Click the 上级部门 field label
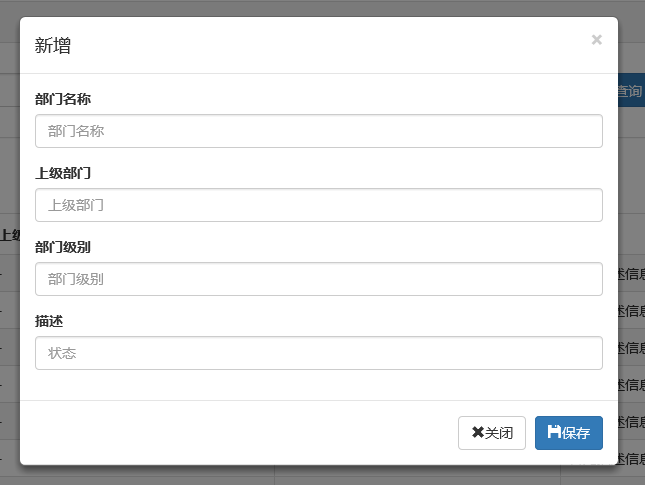Viewport: 645px width, 485px height. (64, 173)
